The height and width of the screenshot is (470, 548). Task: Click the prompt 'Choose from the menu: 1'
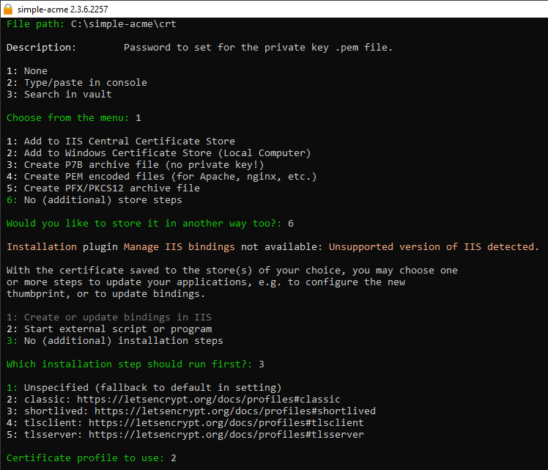point(74,118)
